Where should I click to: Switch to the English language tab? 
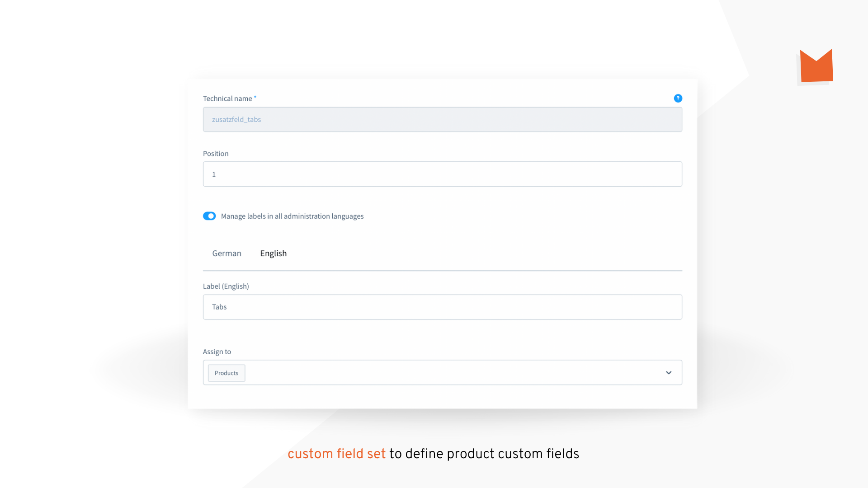coord(273,253)
